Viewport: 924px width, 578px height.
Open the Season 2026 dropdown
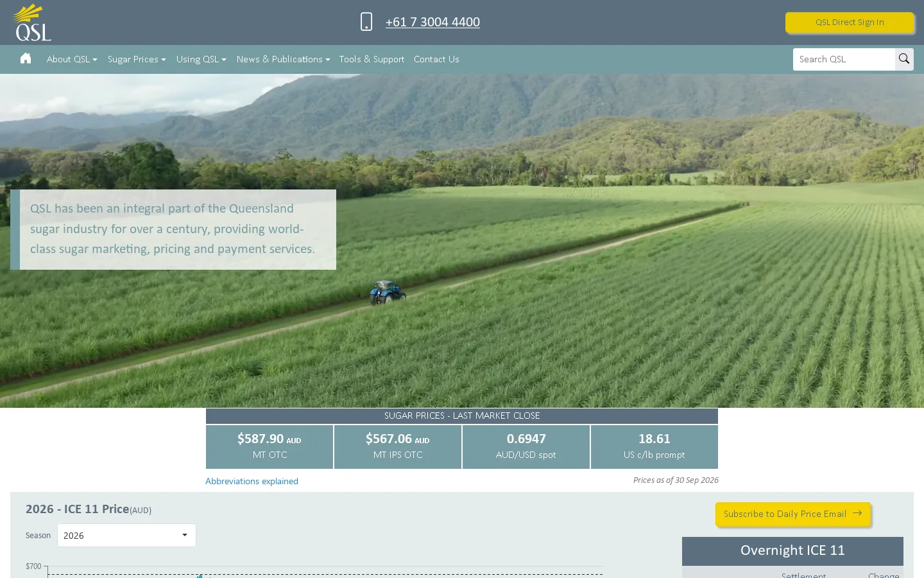pos(126,535)
